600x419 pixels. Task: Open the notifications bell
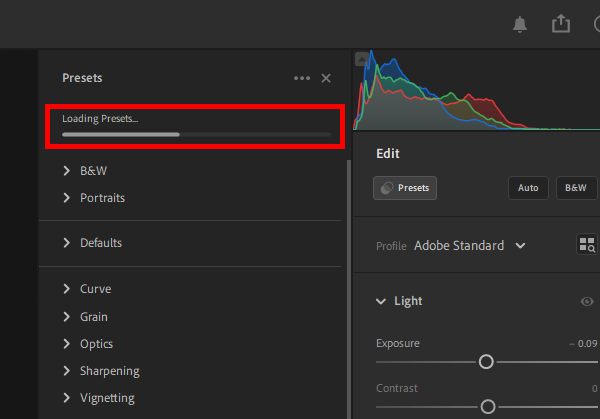520,24
